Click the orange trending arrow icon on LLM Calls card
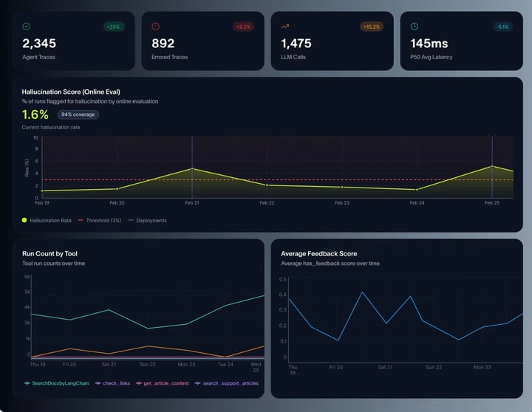This screenshot has width=532, height=412. 285,27
